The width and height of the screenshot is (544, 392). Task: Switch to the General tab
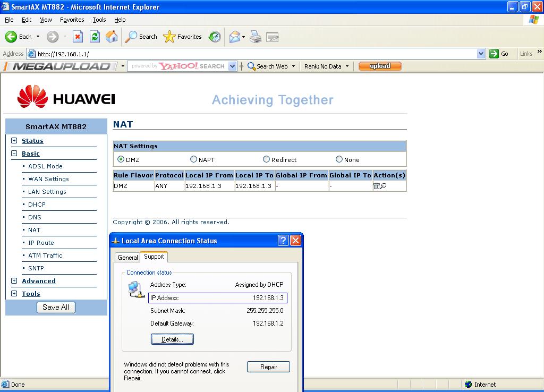pos(127,257)
